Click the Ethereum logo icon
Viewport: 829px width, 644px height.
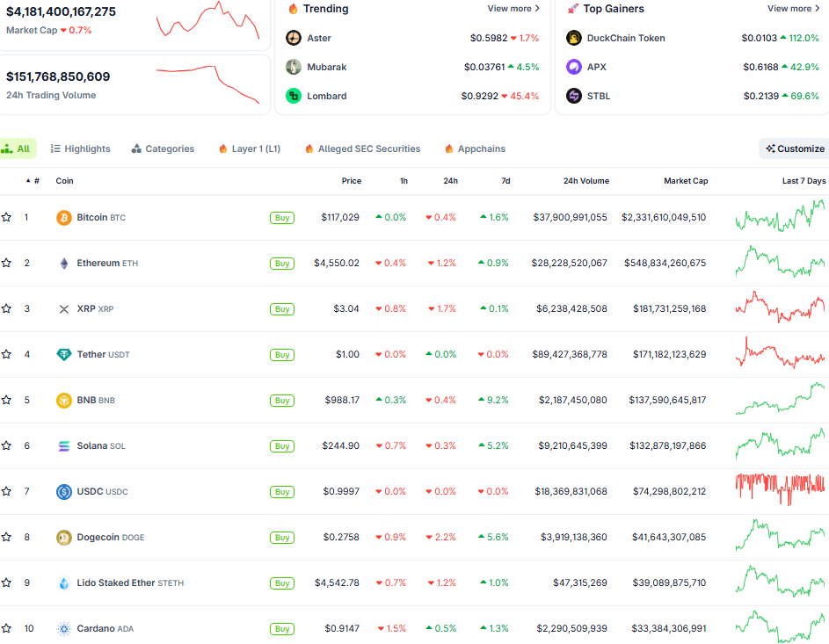(x=62, y=262)
